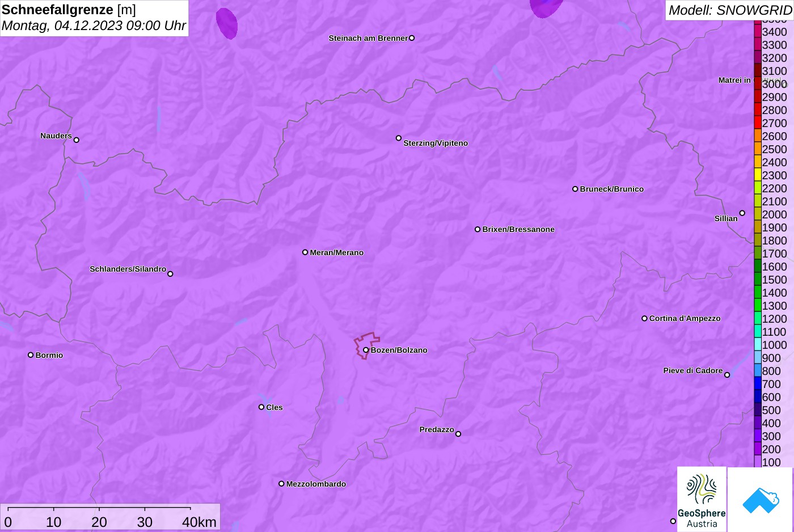
Task: Click the 1500 m green legend swatch
Action: click(x=758, y=280)
